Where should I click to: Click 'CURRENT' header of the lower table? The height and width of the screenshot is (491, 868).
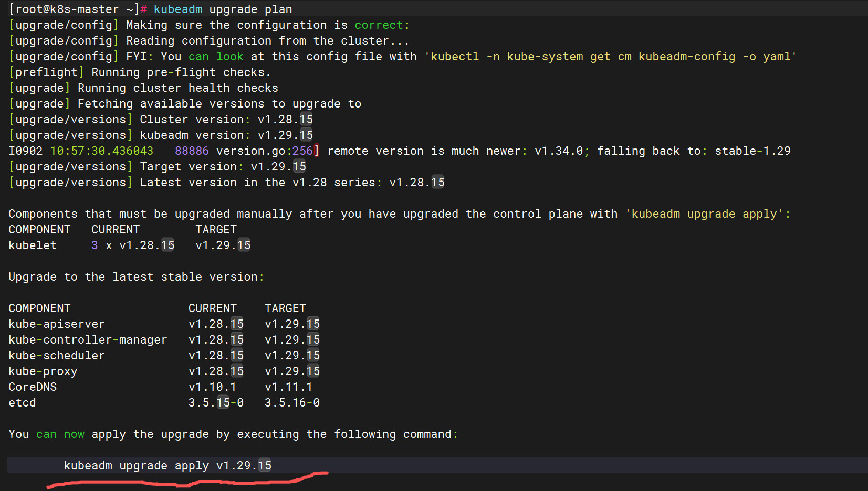[213, 308]
